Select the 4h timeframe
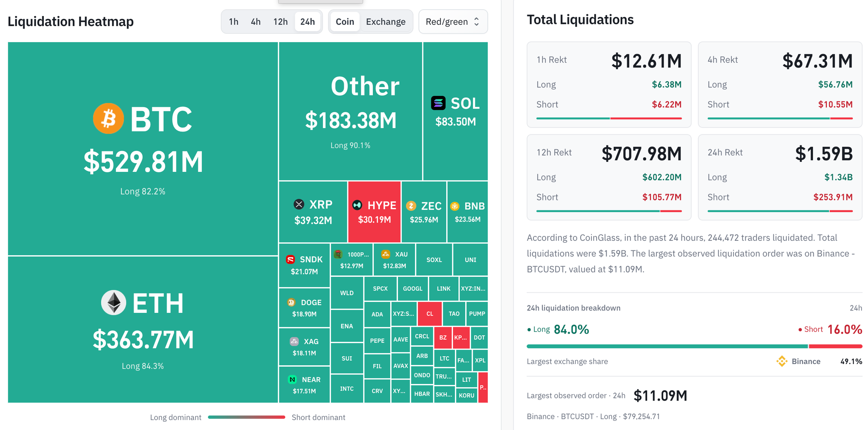This screenshot has width=868, height=430. (256, 22)
